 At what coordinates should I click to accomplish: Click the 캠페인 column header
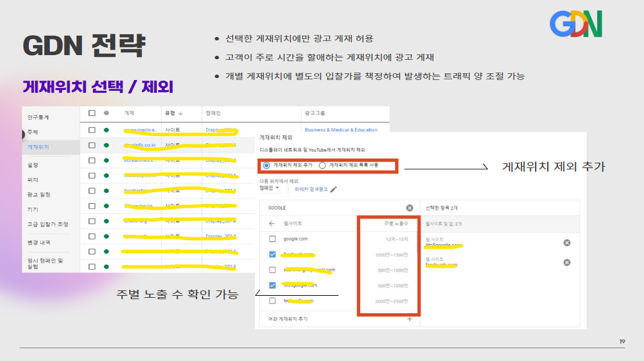click(213, 113)
